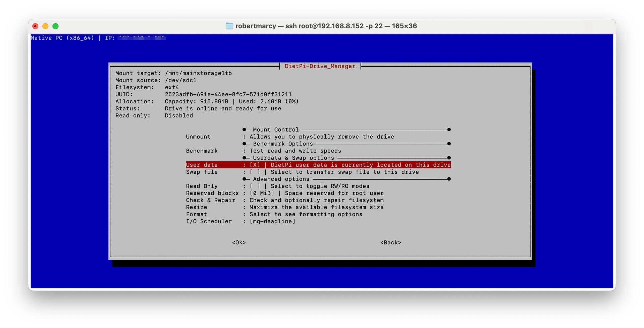Click the Mount target path /mnt/mainstorage1tb

198,73
